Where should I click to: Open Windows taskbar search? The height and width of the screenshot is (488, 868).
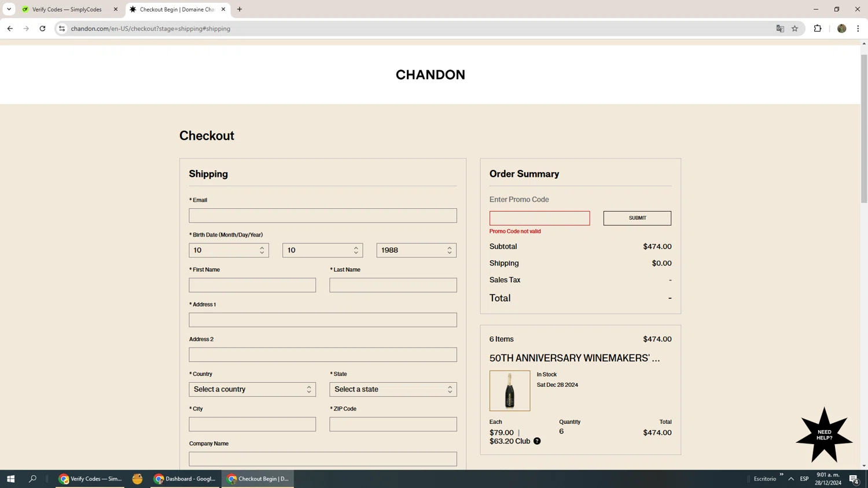(32, 479)
